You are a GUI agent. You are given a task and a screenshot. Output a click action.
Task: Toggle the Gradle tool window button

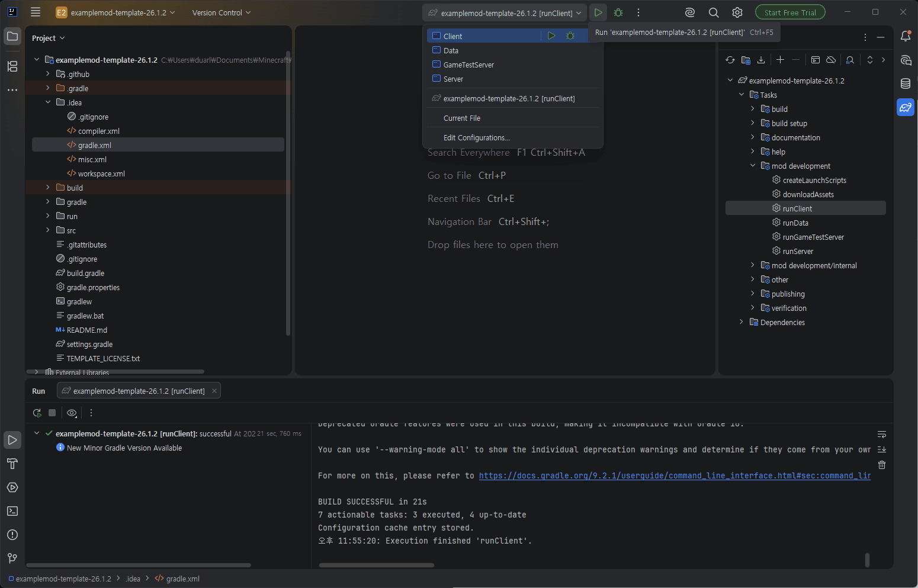pyautogui.click(x=906, y=107)
